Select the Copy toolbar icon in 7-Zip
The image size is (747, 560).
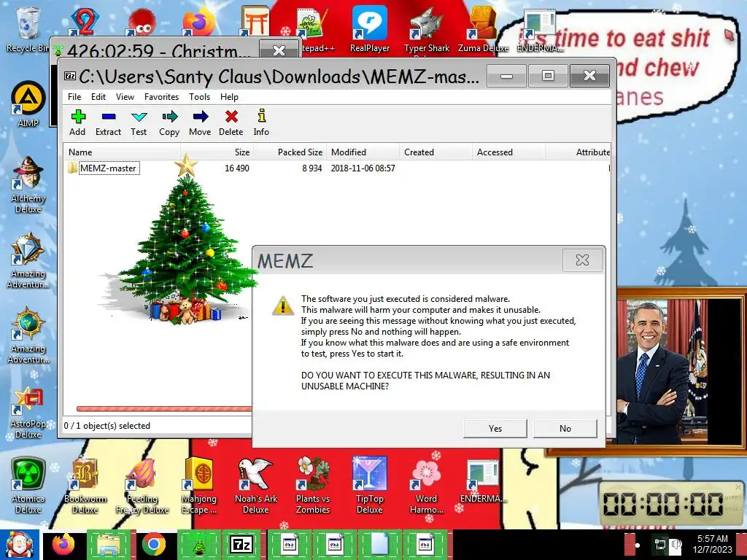[x=169, y=122]
